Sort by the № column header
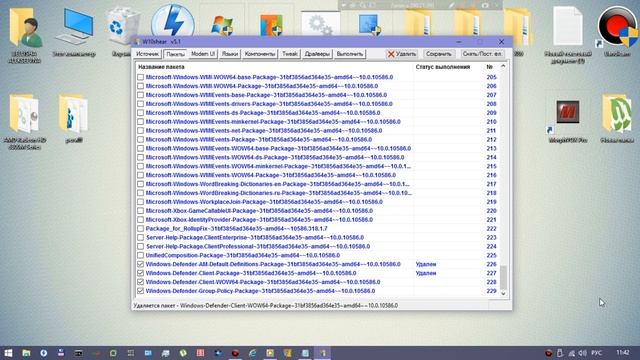The image size is (640, 360). pyautogui.click(x=490, y=67)
